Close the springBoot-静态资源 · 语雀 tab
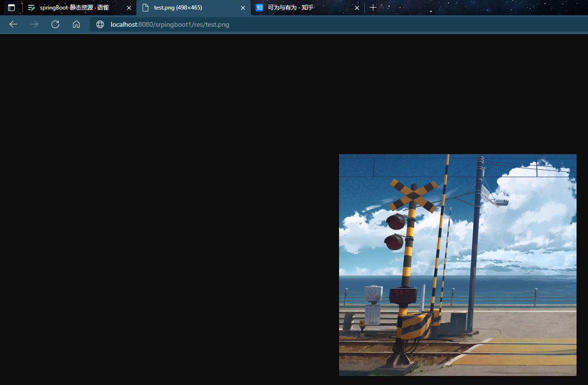The image size is (588, 385). click(x=129, y=8)
